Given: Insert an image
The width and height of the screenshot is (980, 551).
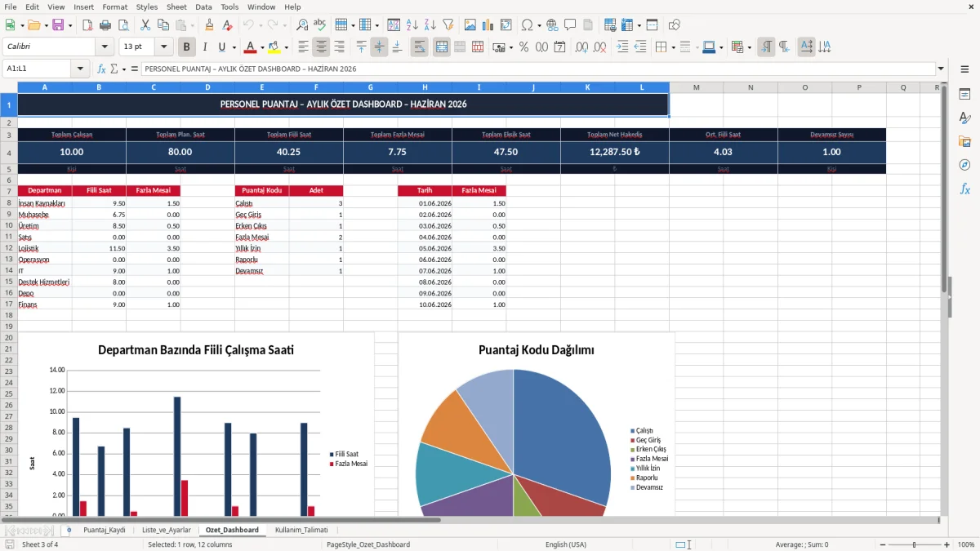Looking at the screenshot, I should (470, 25).
